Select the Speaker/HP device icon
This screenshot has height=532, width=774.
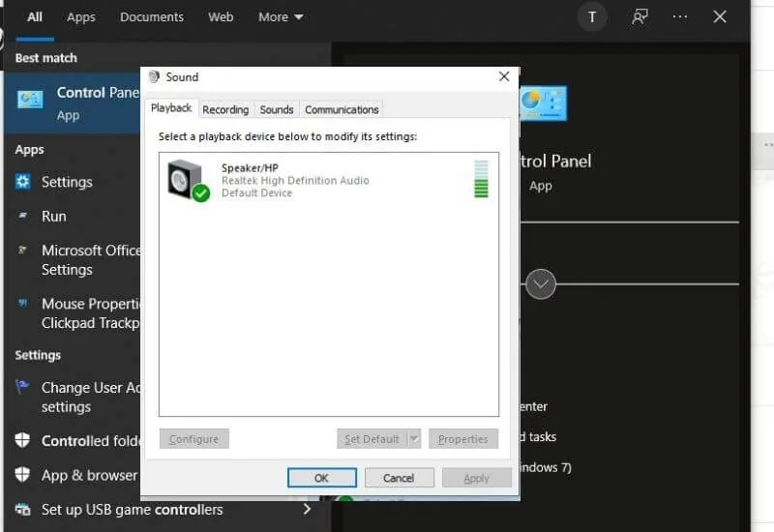pyautogui.click(x=187, y=180)
